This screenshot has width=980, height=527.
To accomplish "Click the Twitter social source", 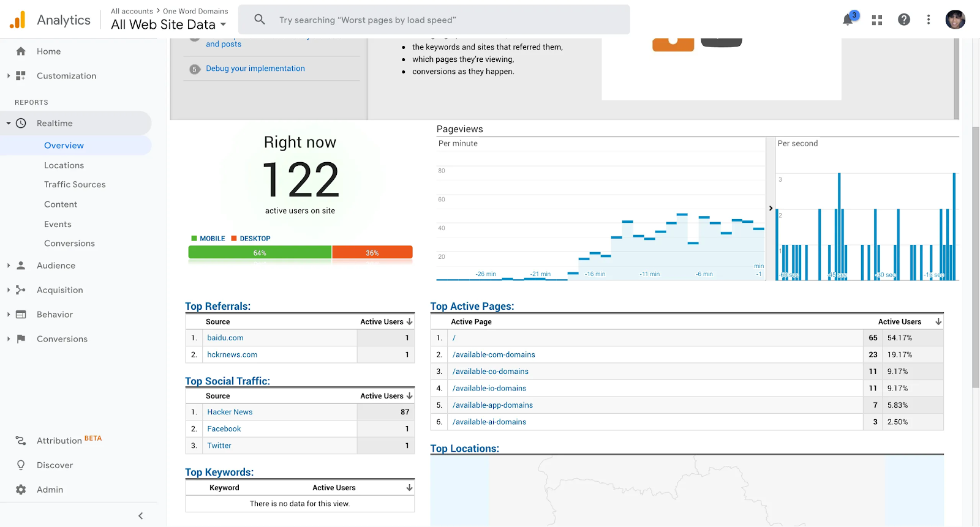I will pos(219,446).
